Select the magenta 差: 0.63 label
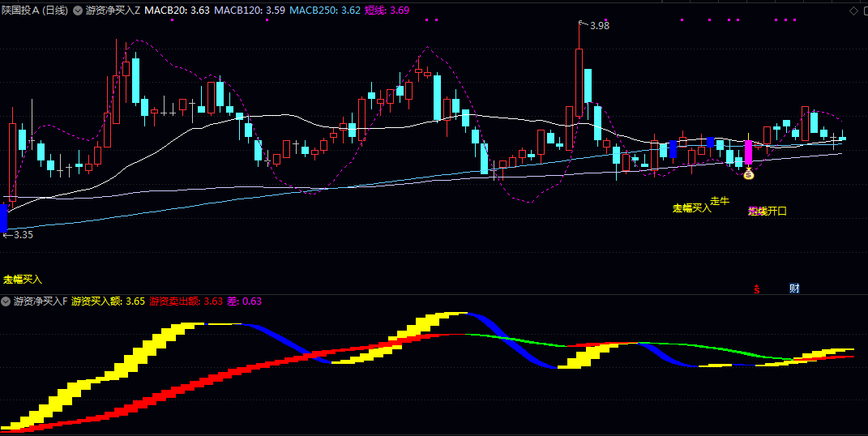Image resolution: width=868 pixels, height=436 pixels. point(244,301)
